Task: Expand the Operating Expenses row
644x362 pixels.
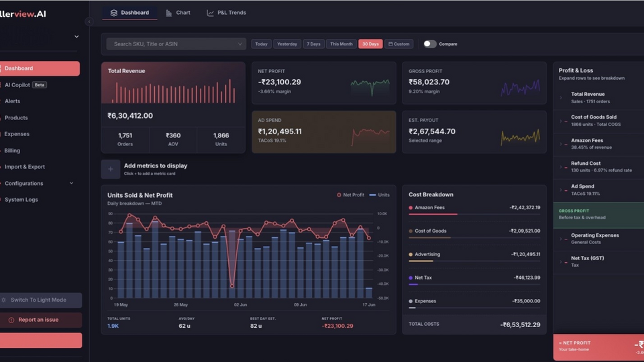Action: pyautogui.click(x=561, y=239)
